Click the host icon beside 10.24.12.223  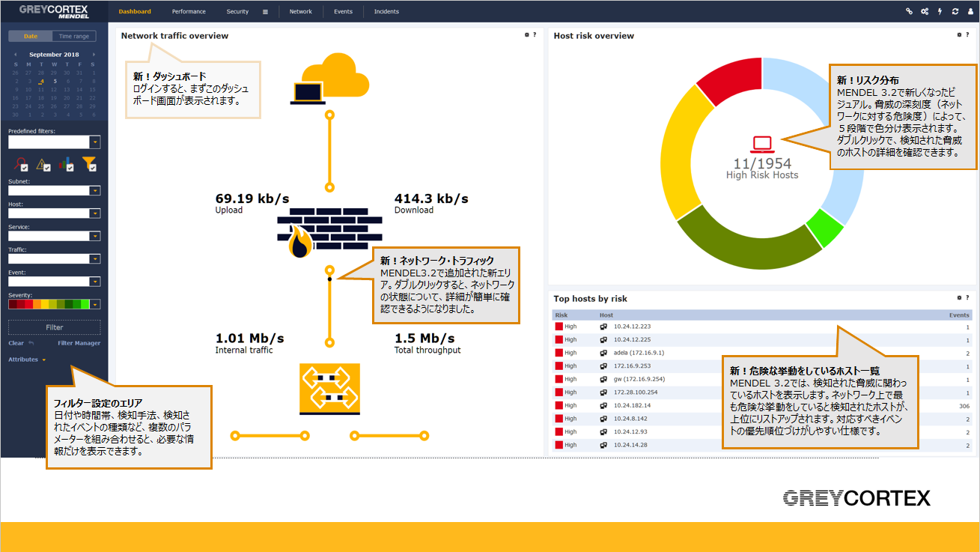pos(603,327)
